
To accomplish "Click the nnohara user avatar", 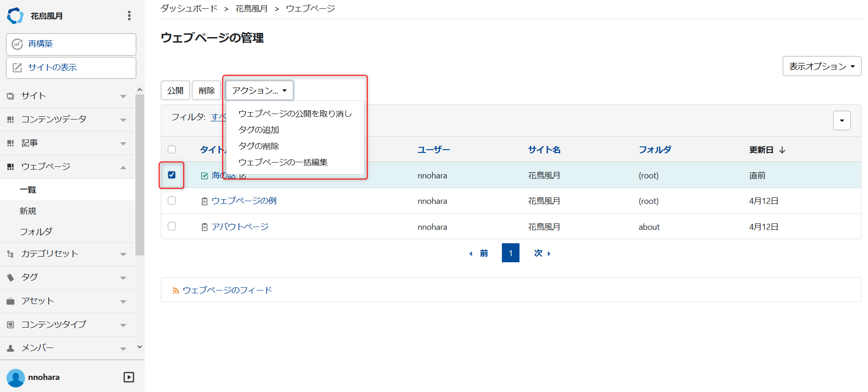I will (x=16, y=378).
